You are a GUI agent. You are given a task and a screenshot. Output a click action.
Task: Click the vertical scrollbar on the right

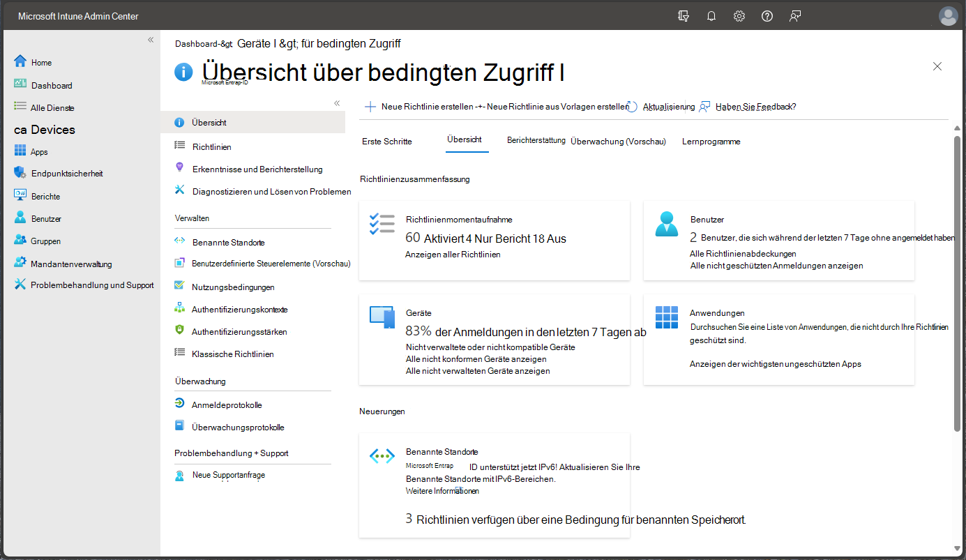957,279
